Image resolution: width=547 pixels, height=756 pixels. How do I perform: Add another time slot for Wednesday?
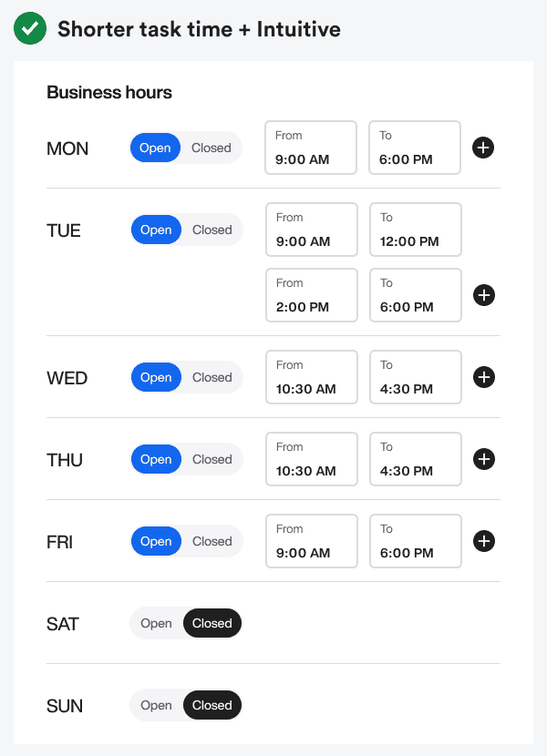point(484,377)
